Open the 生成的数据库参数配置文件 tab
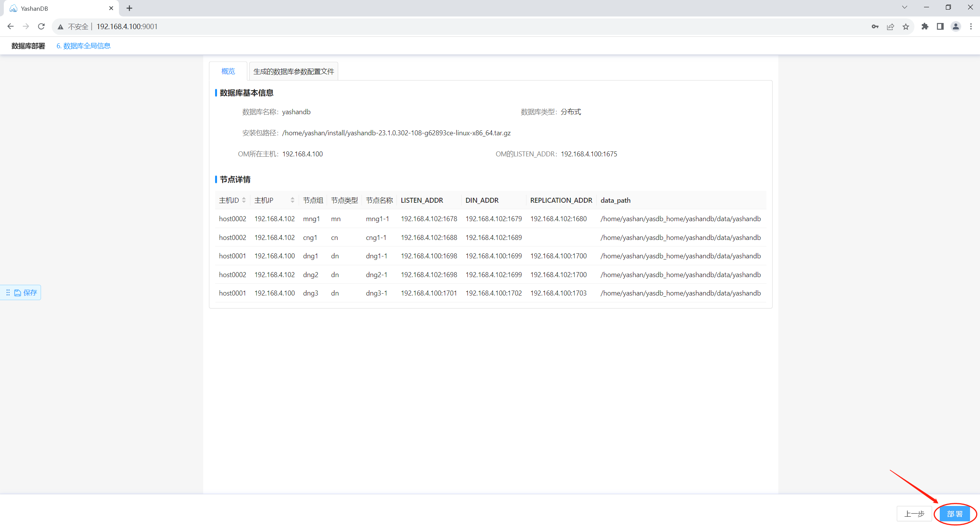Image resolution: width=980 pixels, height=532 pixels. coord(294,71)
